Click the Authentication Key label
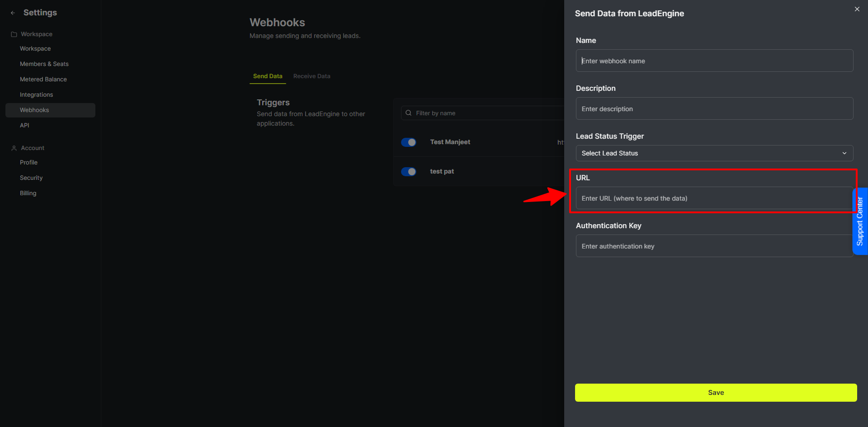This screenshot has width=868, height=427. 609,225
